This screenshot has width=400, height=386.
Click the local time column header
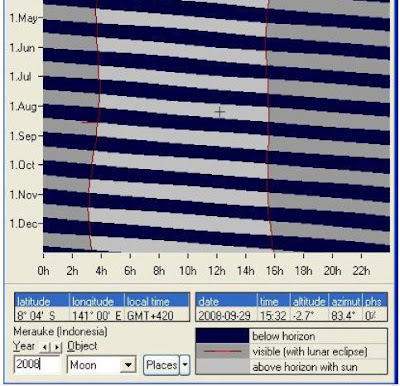(157, 301)
